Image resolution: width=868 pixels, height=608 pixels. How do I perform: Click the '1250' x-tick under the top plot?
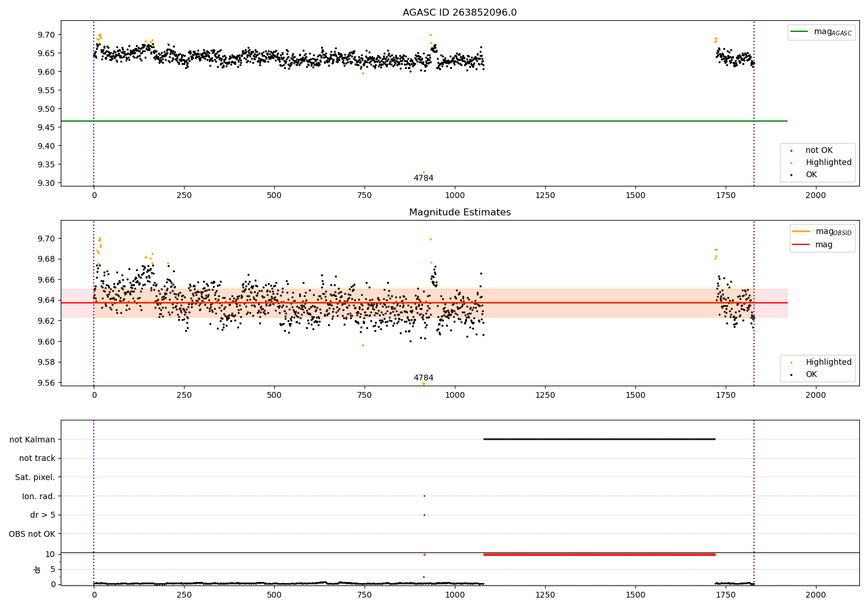pyautogui.click(x=545, y=196)
